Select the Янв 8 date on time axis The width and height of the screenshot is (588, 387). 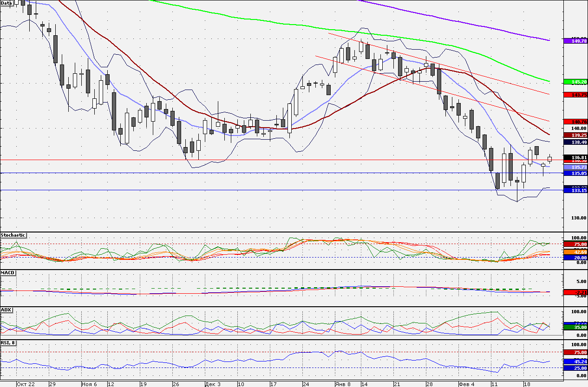coord(343,384)
